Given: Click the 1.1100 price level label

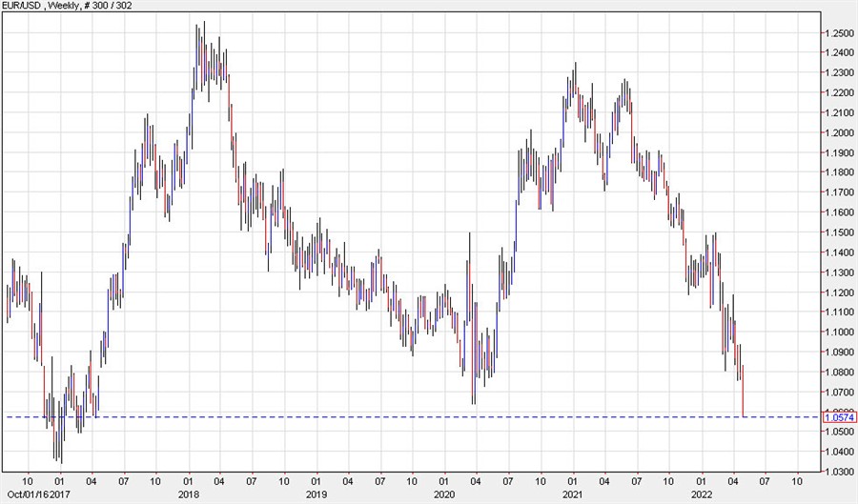Looking at the screenshot, I should point(841,312).
